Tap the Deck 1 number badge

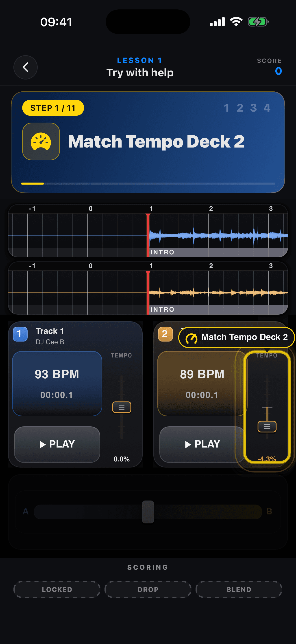(x=20, y=334)
